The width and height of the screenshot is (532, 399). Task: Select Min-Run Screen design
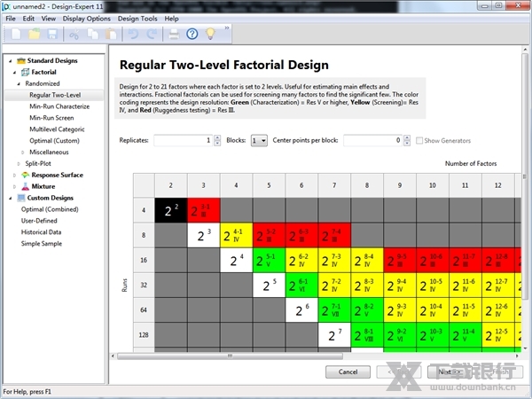pos(51,118)
